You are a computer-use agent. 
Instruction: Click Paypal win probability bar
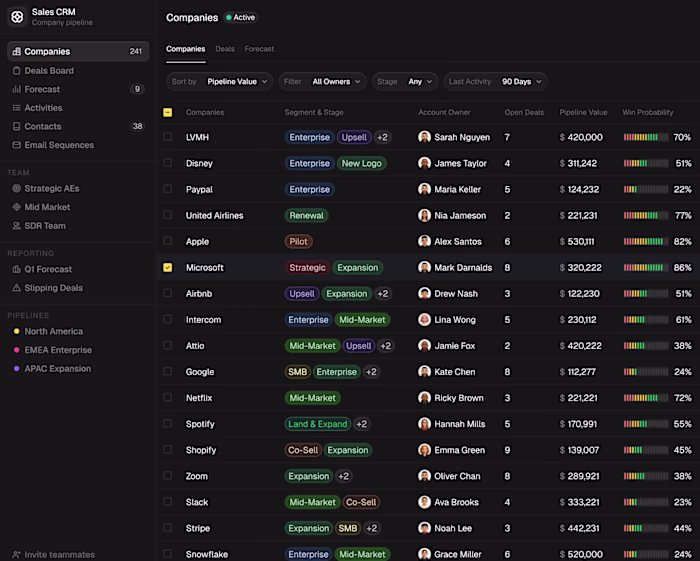646,189
